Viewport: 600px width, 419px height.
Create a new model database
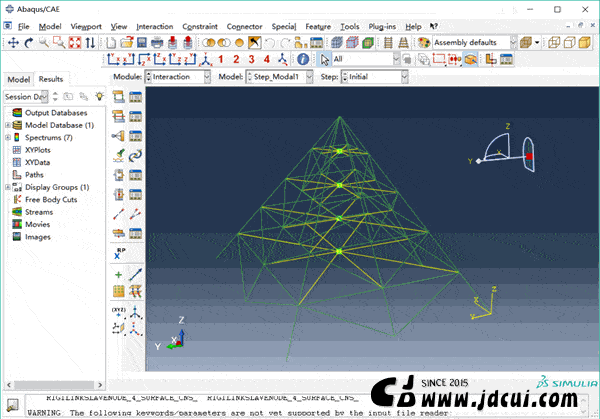[x=111, y=42]
